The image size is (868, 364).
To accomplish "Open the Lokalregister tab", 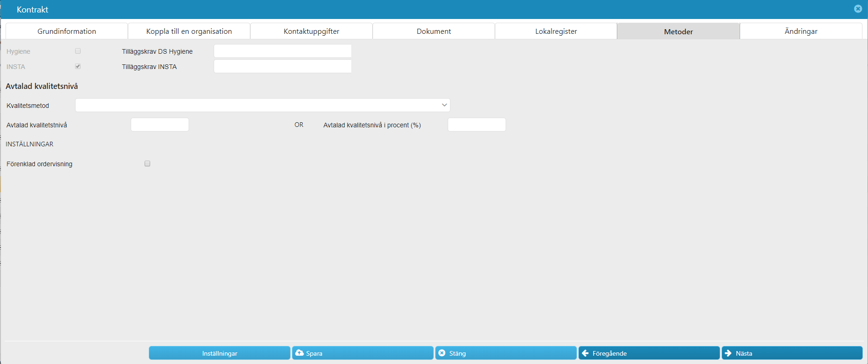I will (x=556, y=31).
